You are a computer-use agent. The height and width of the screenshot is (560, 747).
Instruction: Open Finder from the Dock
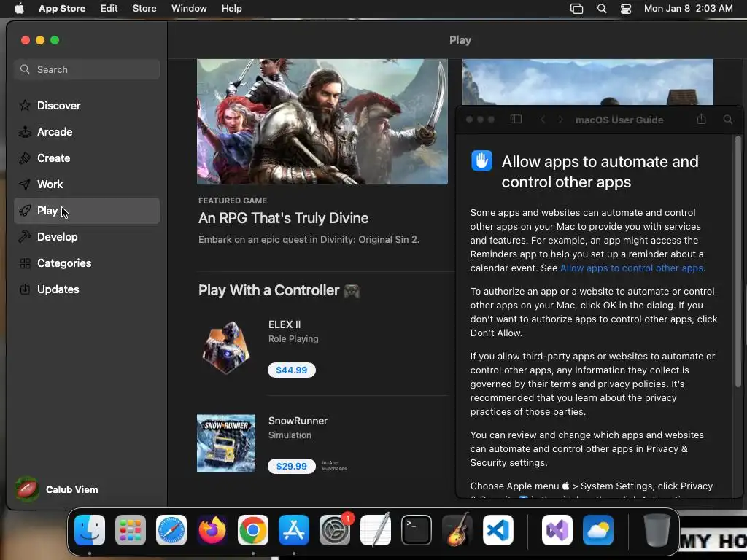pos(90,530)
